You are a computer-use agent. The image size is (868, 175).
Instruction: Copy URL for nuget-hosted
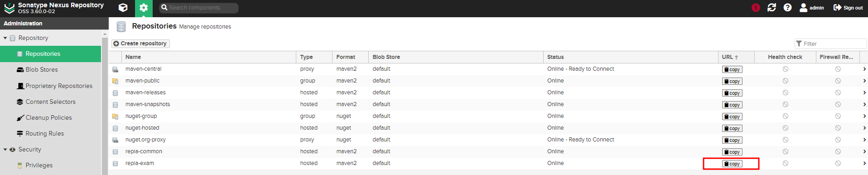click(732, 128)
